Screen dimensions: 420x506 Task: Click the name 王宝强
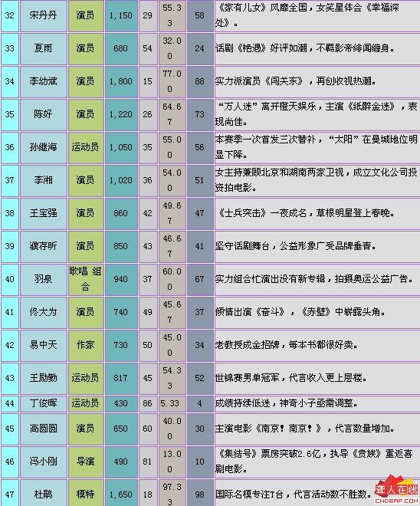click(x=43, y=213)
